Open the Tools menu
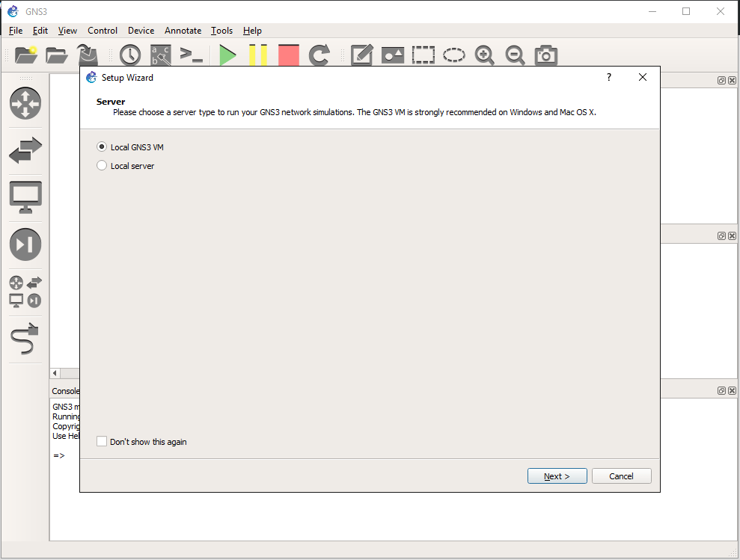 coord(221,31)
